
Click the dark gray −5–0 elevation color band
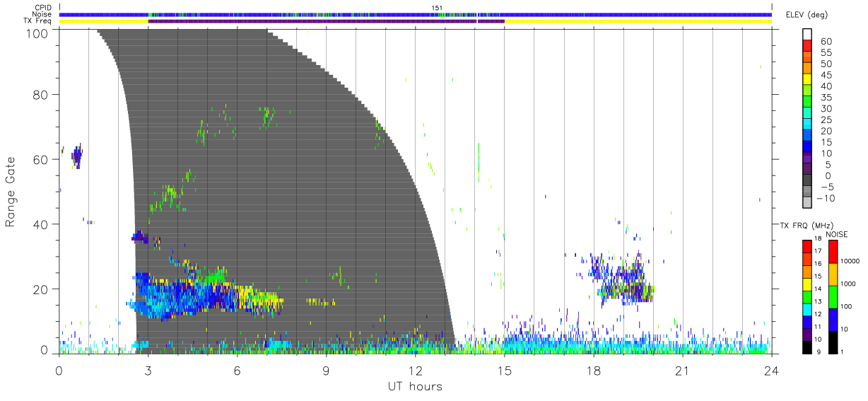(x=807, y=180)
